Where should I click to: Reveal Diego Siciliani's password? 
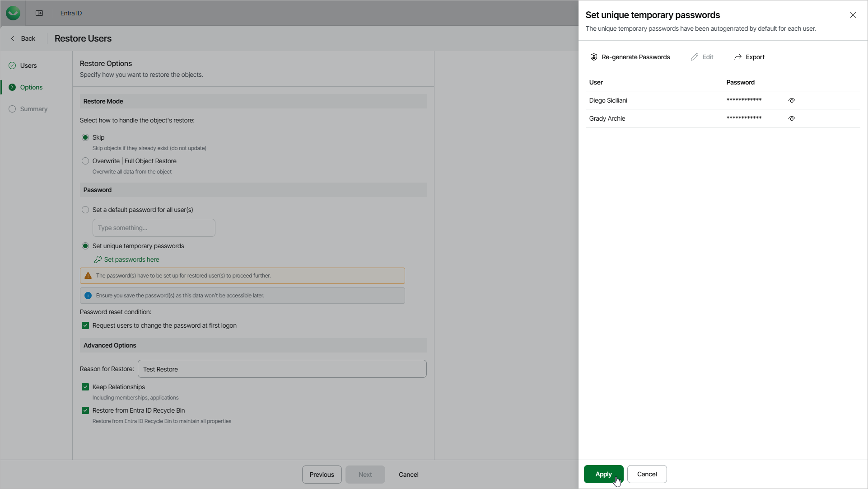click(x=792, y=100)
